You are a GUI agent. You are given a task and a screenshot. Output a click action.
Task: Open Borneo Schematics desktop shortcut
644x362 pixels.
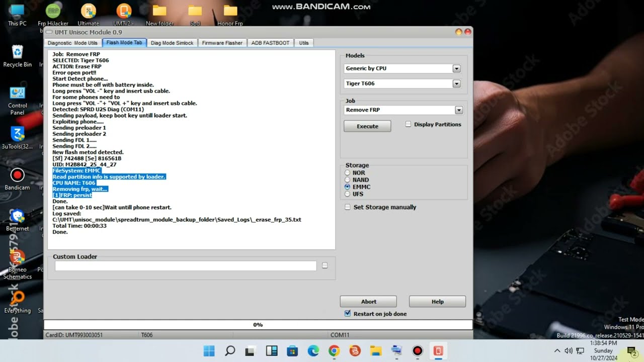tap(17, 264)
